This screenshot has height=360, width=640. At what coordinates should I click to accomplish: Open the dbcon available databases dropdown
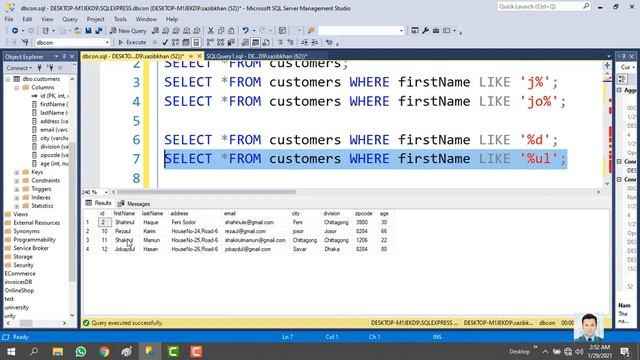point(107,42)
